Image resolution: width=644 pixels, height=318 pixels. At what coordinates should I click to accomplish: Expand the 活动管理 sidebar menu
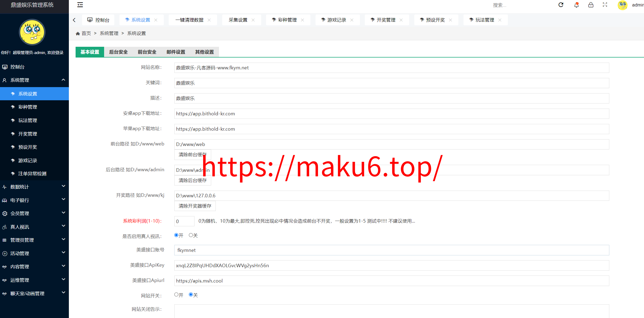(34, 253)
